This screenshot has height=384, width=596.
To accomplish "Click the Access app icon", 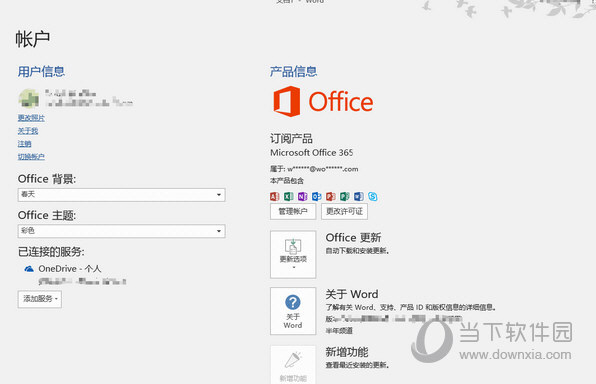I will pos(274,196).
